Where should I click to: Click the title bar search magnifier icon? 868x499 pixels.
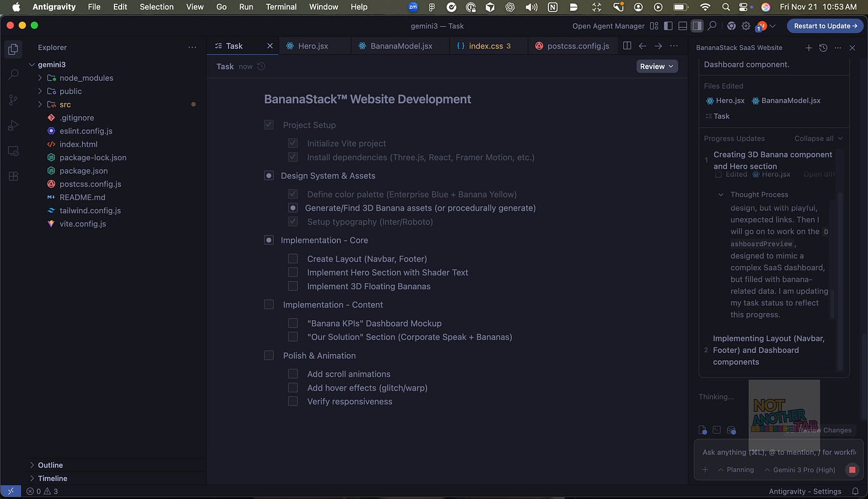coord(712,26)
